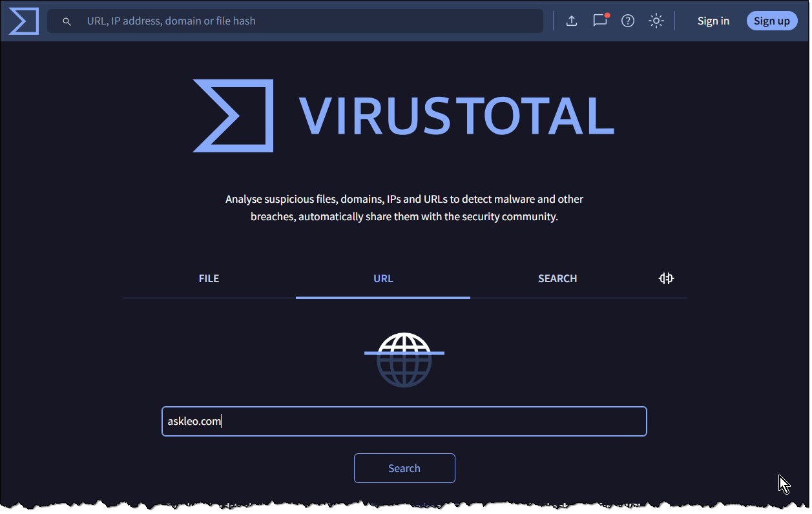Click the magnifier icon in top search bar
The image size is (812, 514).
(67, 21)
